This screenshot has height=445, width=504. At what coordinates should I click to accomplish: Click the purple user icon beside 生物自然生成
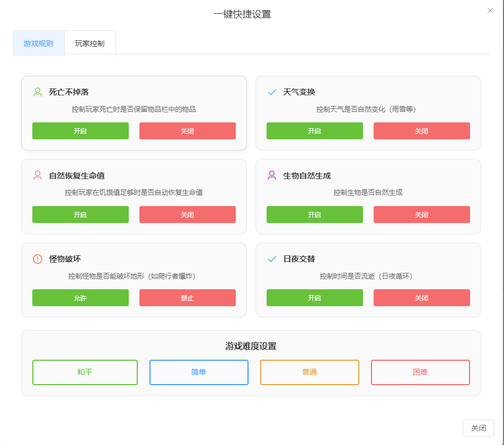272,175
